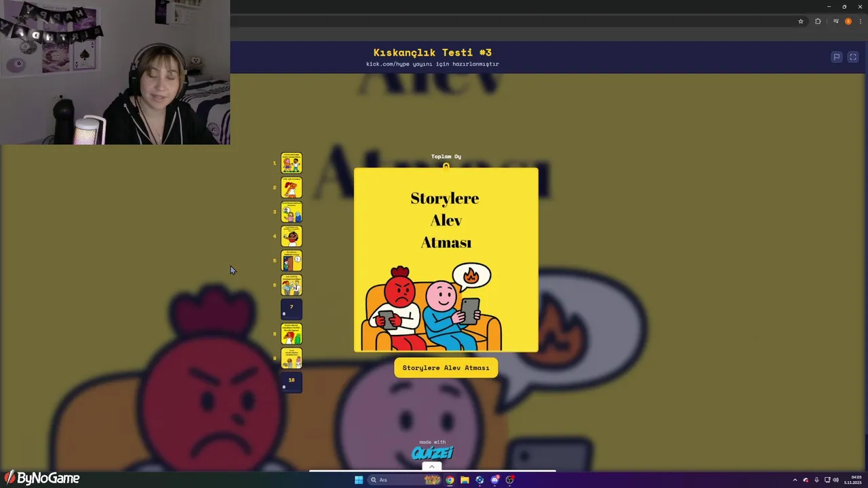Open Chrome from the taskbar

[x=450, y=480]
